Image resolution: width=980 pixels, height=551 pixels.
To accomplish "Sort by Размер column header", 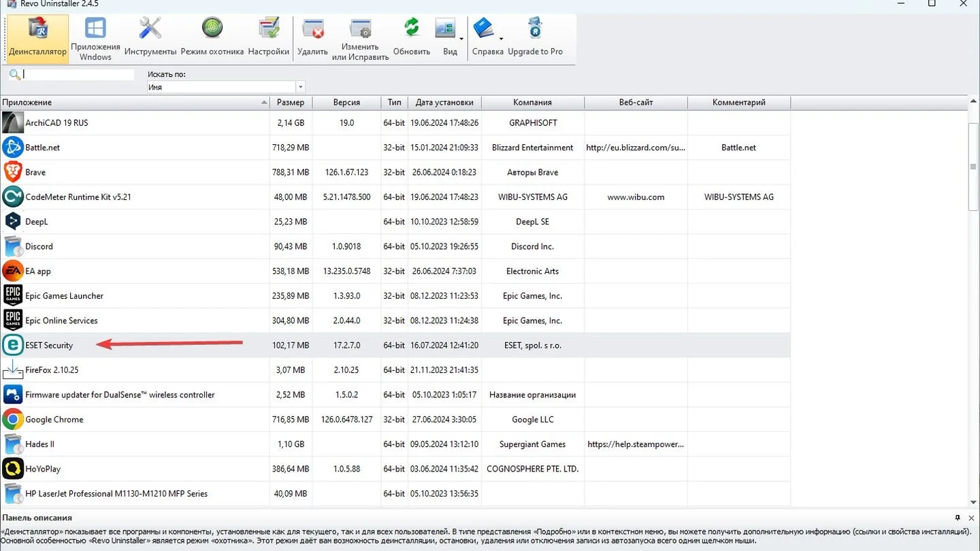I will (291, 102).
